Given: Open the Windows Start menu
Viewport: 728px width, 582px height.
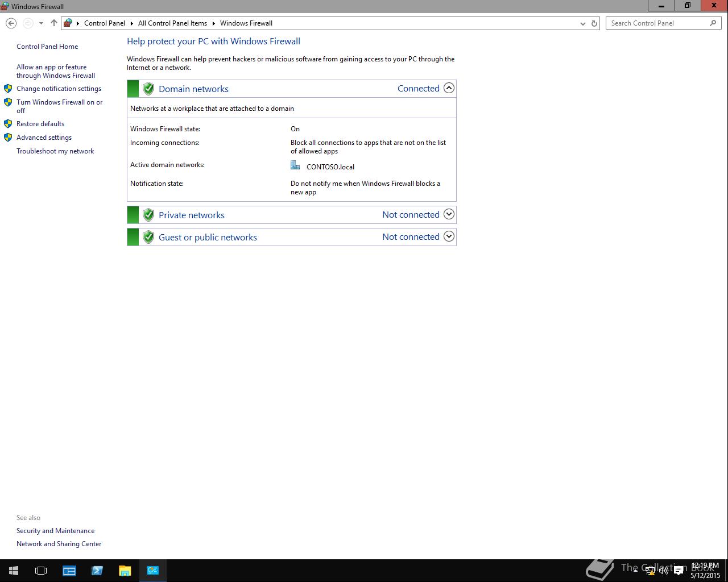Looking at the screenshot, I should 13,571.
